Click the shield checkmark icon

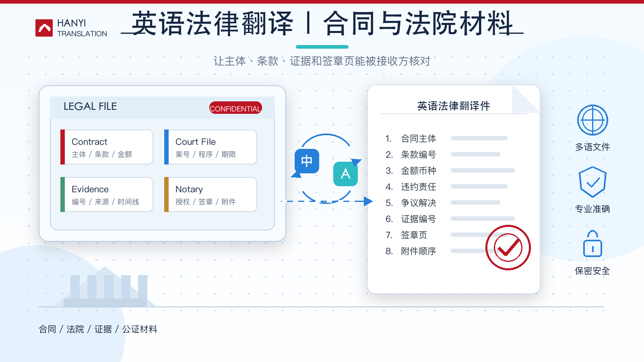click(x=592, y=182)
